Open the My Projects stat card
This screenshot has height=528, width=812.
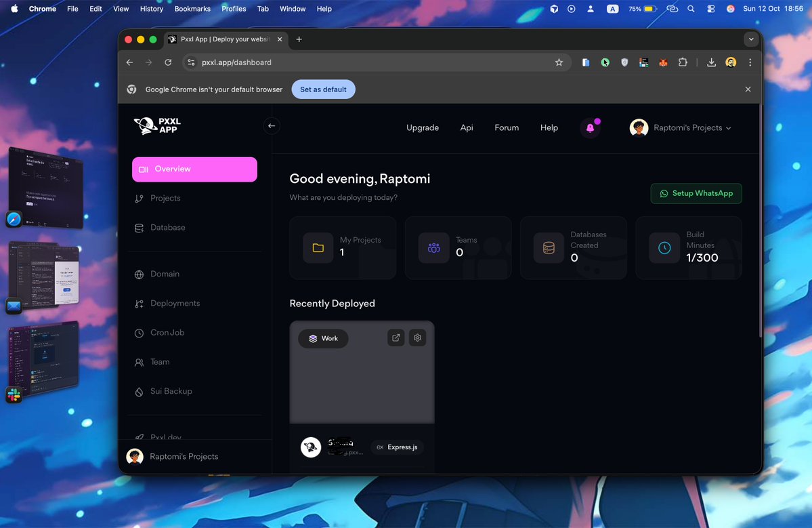(x=343, y=247)
